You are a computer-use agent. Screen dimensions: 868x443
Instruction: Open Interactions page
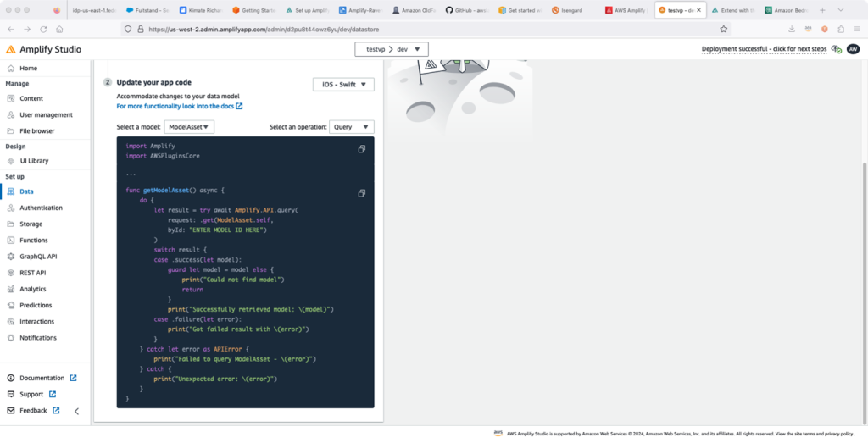[36, 321]
